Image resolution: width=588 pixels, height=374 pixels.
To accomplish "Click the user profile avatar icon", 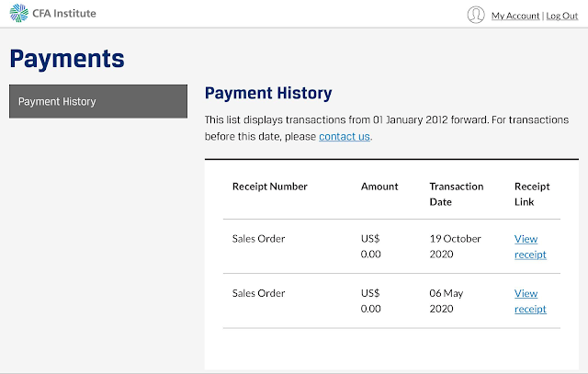I will [475, 15].
